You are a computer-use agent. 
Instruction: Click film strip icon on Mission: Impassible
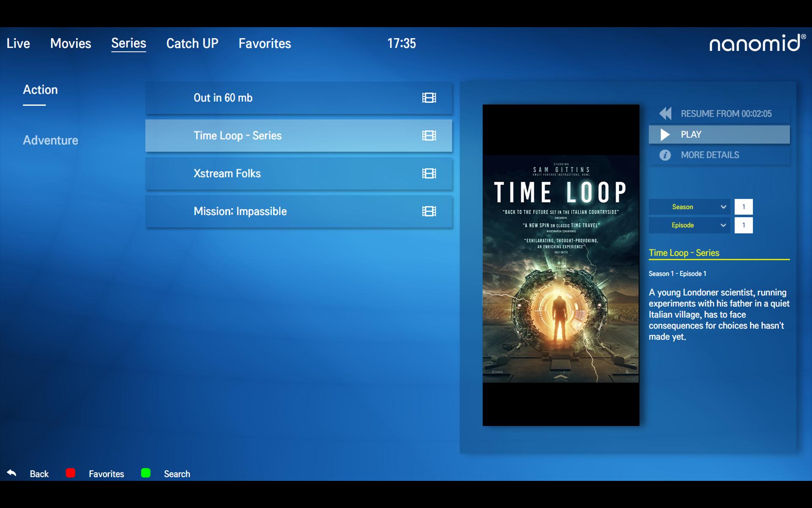429,211
